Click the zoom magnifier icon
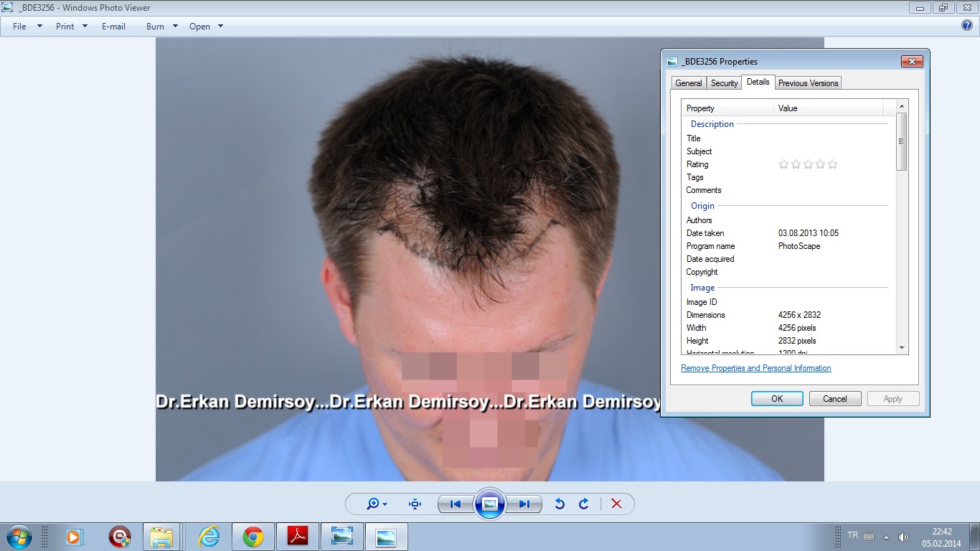Screen dimensions: 980x551 (x=373, y=504)
